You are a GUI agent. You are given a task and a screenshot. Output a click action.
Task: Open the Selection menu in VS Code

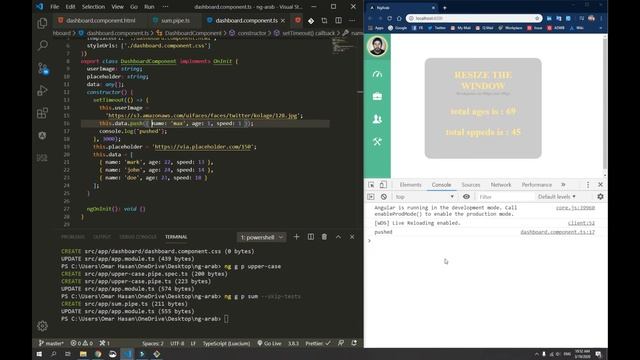[x=93, y=7]
